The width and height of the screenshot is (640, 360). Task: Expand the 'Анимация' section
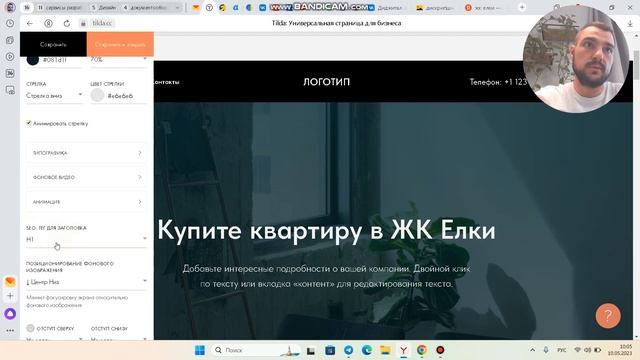click(x=86, y=202)
